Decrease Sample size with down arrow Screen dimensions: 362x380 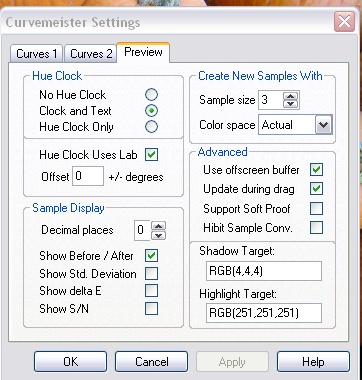291,104
